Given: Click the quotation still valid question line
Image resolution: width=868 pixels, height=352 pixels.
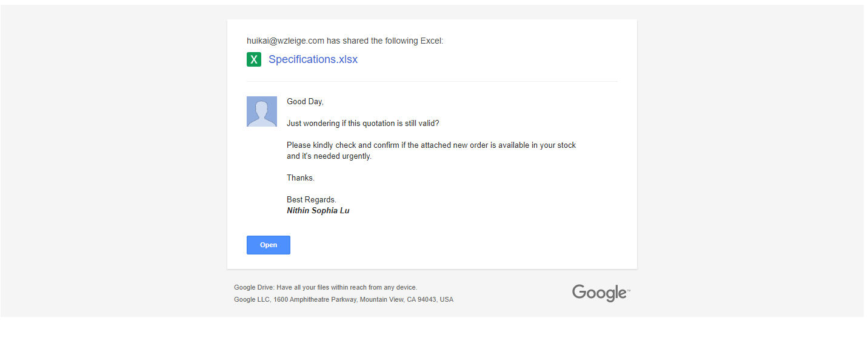Looking at the screenshot, I should coord(362,124).
